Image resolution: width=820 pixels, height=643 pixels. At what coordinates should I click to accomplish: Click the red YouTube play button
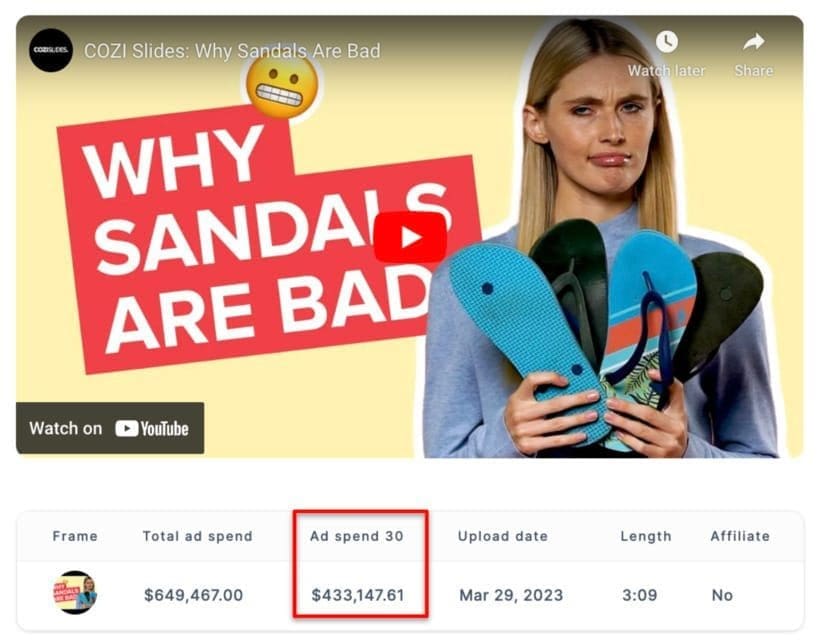tap(410, 237)
